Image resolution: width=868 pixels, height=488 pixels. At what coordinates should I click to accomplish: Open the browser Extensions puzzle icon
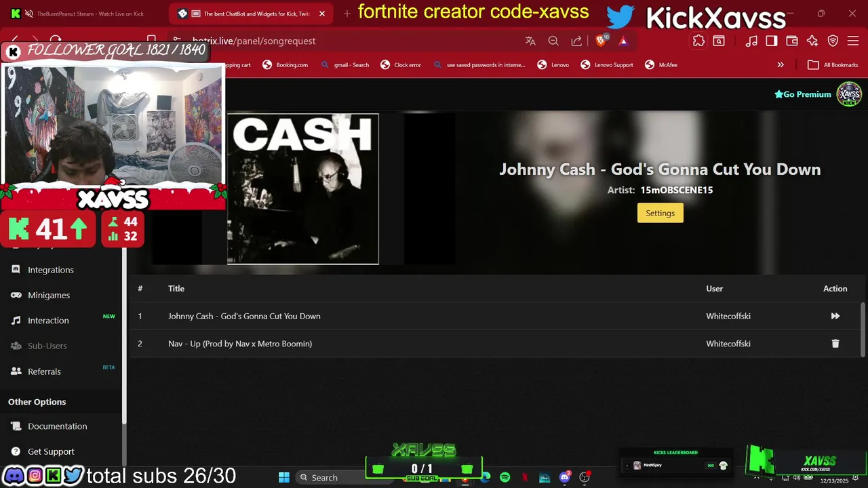pyautogui.click(x=698, y=41)
